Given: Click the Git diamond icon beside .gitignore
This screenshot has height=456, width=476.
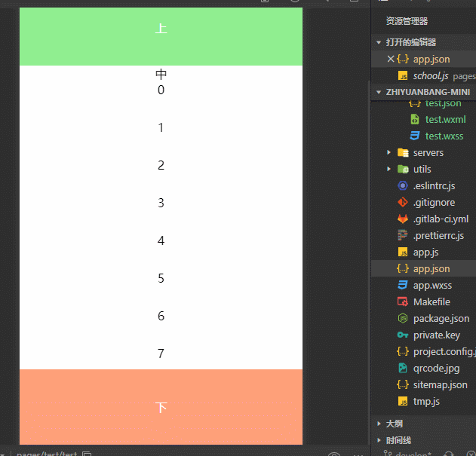Looking at the screenshot, I should coord(403,202).
